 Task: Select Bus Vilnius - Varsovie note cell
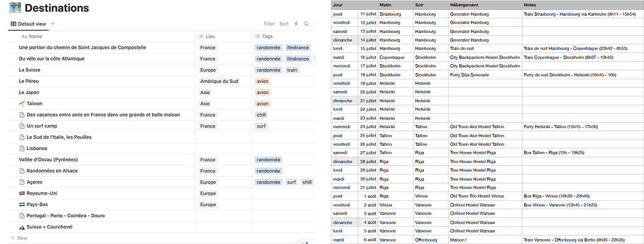583,204
